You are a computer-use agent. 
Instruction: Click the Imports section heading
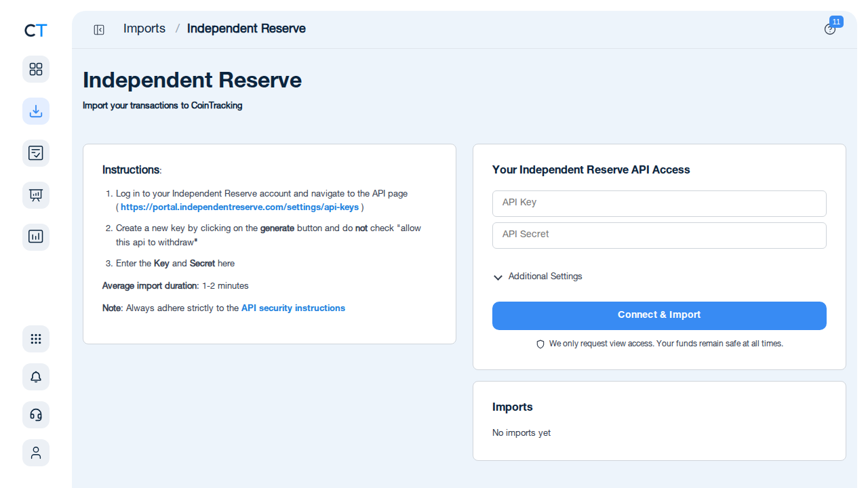click(512, 407)
